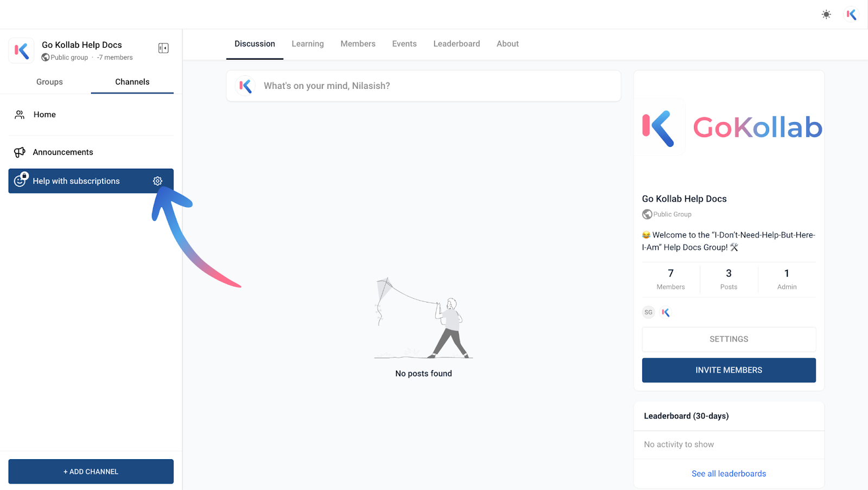Image resolution: width=868 pixels, height=490 pixels.
Task: Click the locked smiley channel icon
Action: 21,179
